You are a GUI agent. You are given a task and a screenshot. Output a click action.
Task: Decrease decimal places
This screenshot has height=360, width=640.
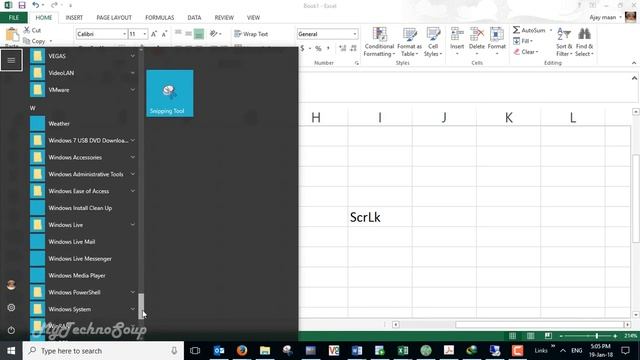(353, 48)
